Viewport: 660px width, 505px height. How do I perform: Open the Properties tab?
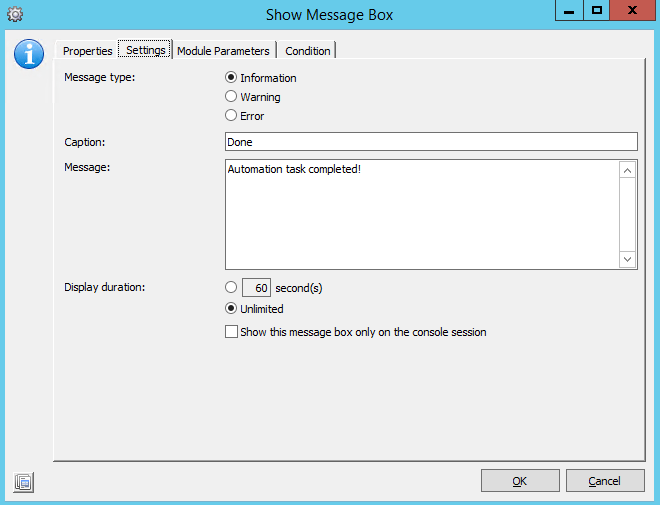click(x=87, y=51)
